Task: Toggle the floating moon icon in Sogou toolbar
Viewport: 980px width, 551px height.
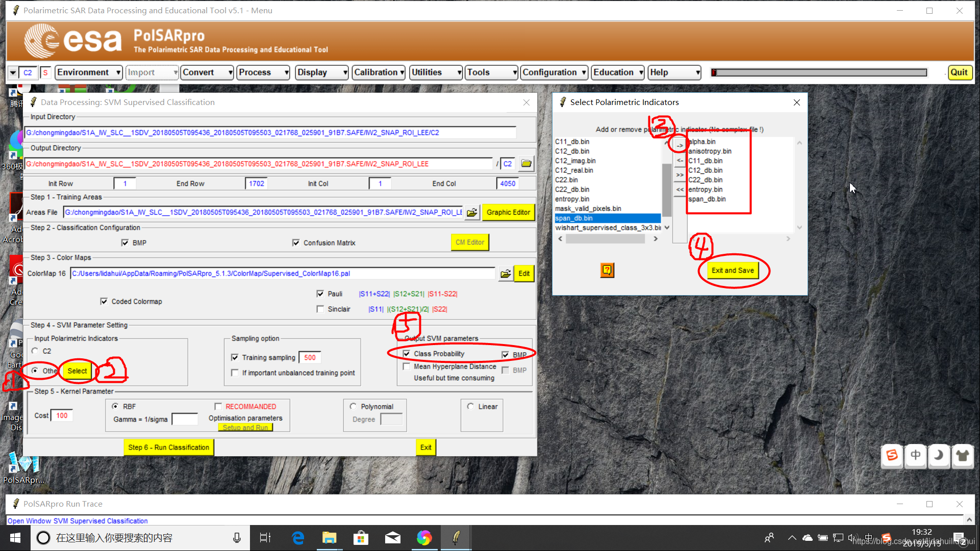Action: tap(939, 455)
